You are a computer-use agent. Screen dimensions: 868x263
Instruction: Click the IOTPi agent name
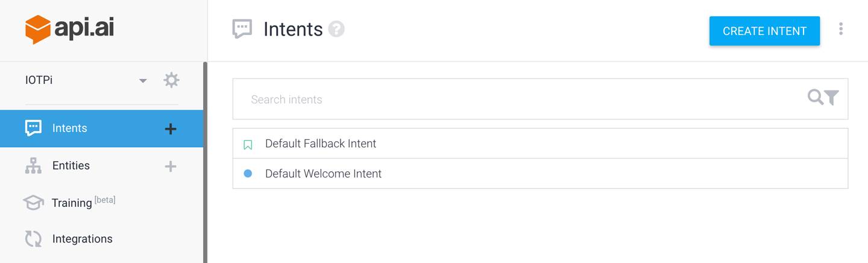click(x=39, y=80)
